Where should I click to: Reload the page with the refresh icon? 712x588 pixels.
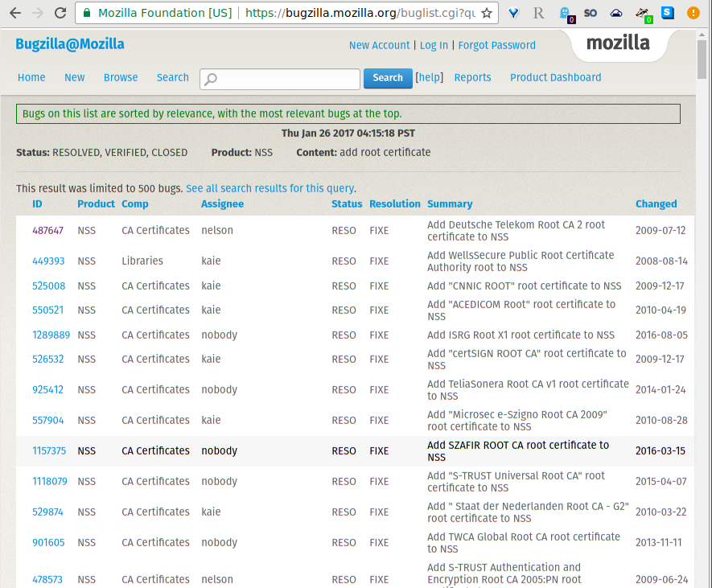(x=60, y=13)
